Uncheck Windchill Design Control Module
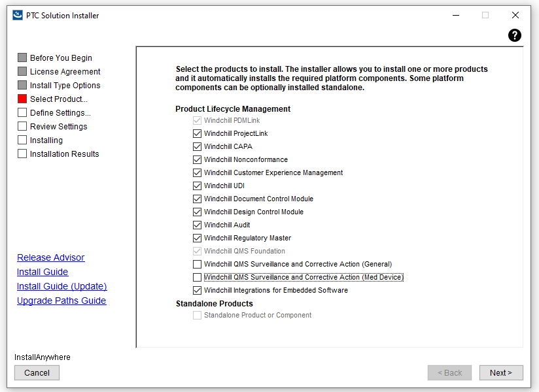Image resolution: width=539 pixels, height=392 pixels. click(198, 212)
